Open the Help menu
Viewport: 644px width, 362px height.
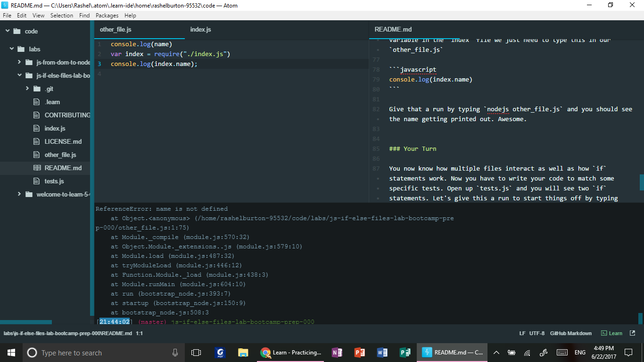[x=130, y=16]
